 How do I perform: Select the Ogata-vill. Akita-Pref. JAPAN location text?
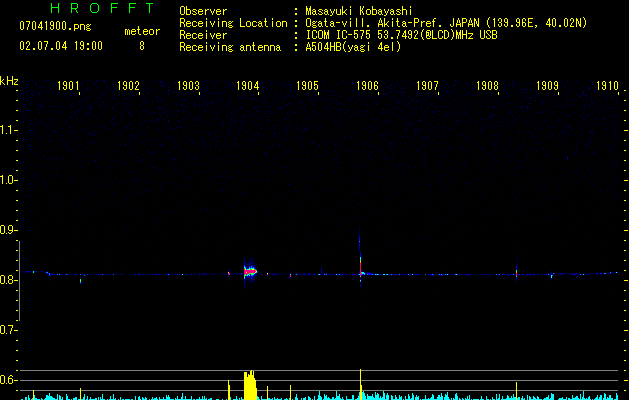[446, 23]
